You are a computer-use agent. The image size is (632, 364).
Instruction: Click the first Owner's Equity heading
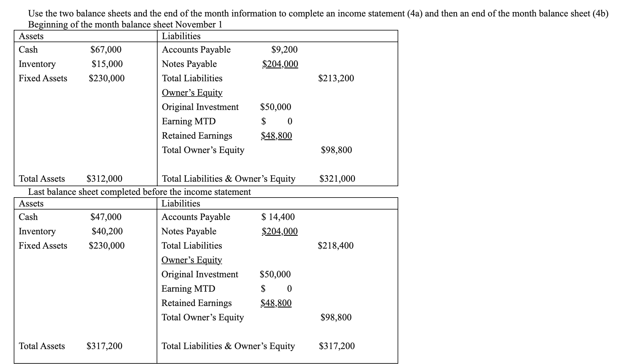(x=192, y=93)
